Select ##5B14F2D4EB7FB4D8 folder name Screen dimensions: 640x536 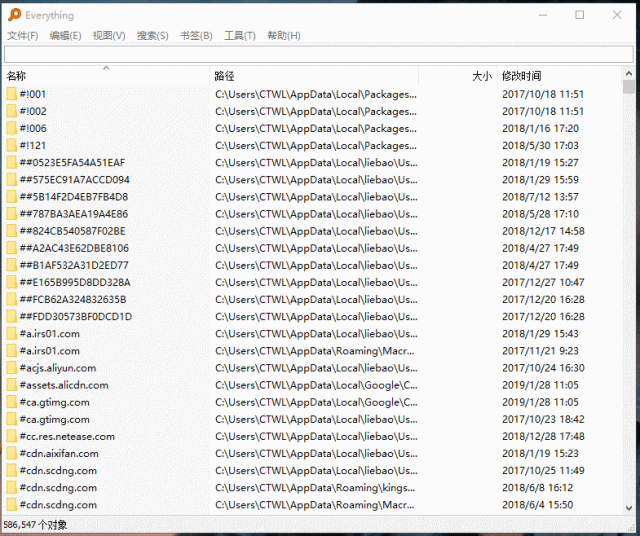(74, 197)
